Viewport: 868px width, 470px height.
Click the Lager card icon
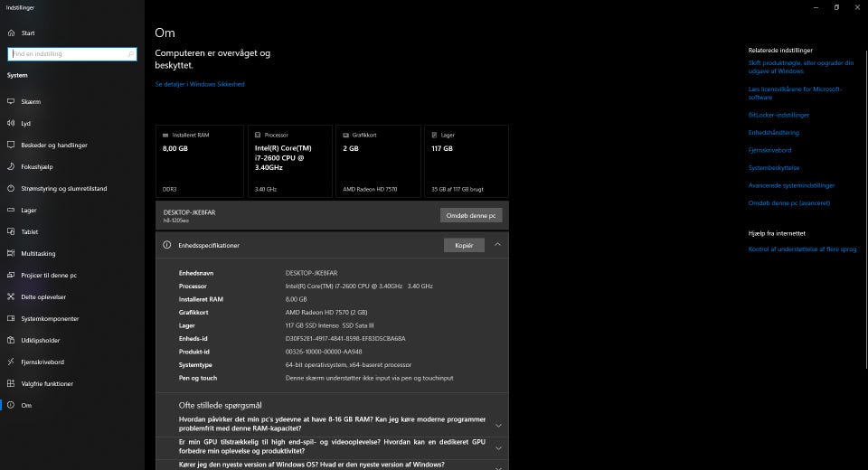point(435,135)
